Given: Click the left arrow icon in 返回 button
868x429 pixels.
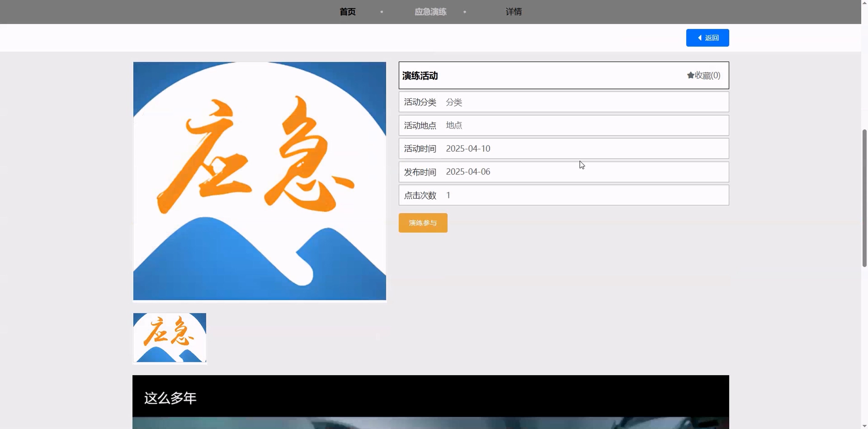Looking at the screenshot, I should click(700, 38).
